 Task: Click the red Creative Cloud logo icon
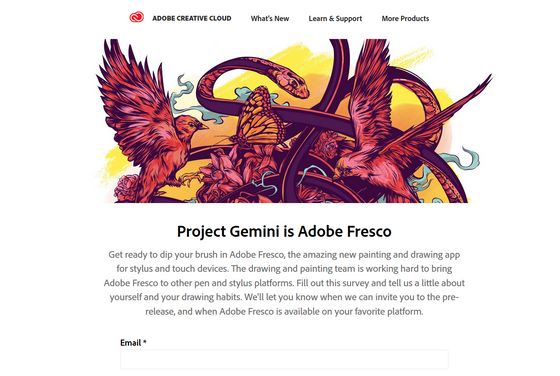click(x=136, y=17)
